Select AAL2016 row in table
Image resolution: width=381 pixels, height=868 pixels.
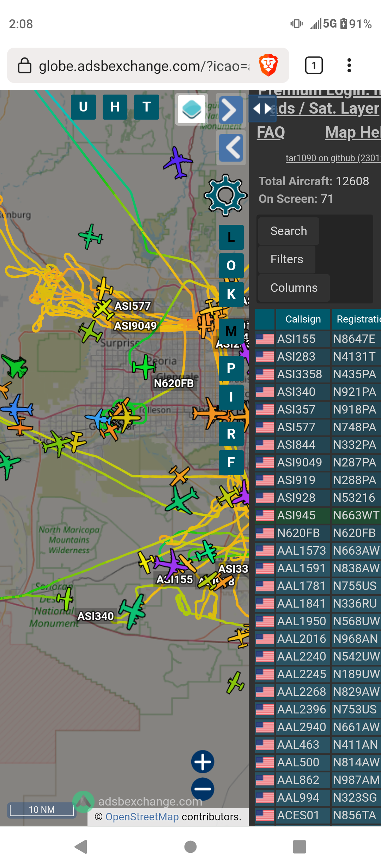pyautogui.click(x=318, y=639)
